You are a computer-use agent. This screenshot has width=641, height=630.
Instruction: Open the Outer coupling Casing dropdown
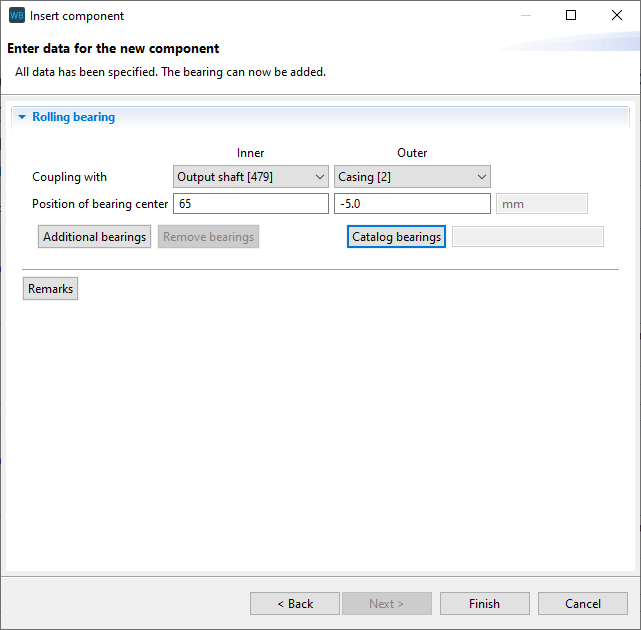(x=412, y=177)
